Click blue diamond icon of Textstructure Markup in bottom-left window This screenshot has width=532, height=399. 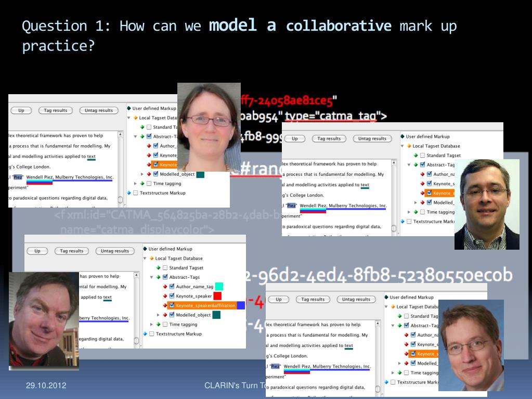pos(145,334)
